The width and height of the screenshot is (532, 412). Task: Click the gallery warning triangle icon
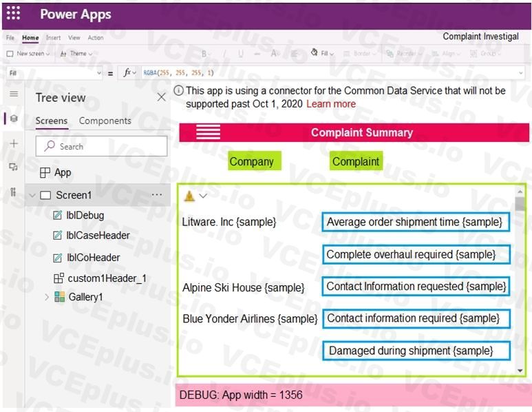(189, 196)
